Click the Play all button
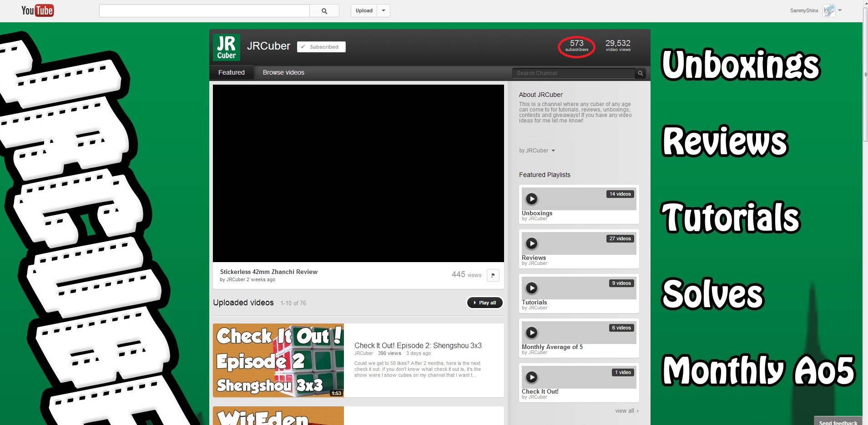The image size is (868, 425). coord(485,303)
